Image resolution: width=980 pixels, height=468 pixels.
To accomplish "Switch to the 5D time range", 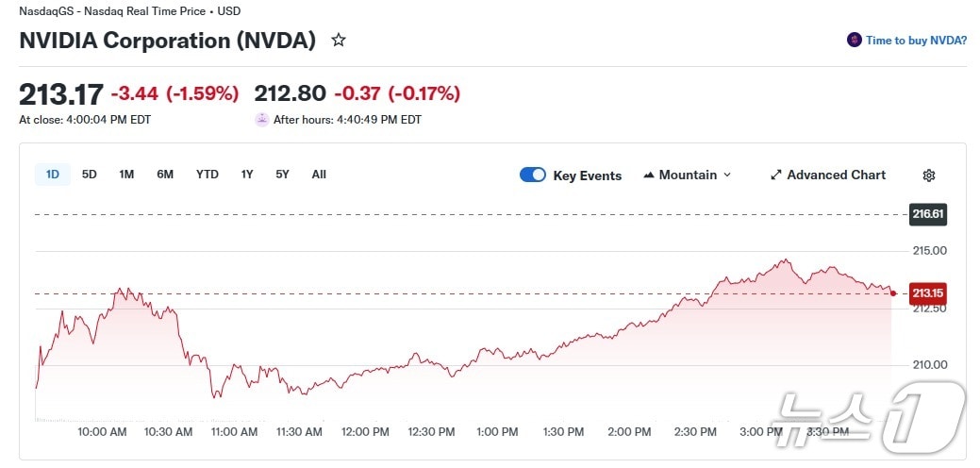I will pyautogui.click(x=90, y=175).
